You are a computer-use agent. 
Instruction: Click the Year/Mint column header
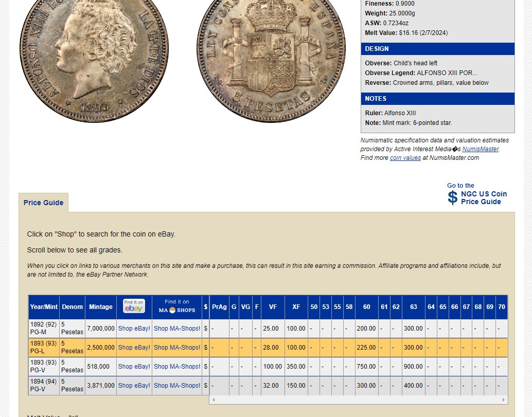pyautogui.click(x=44, y=307)
